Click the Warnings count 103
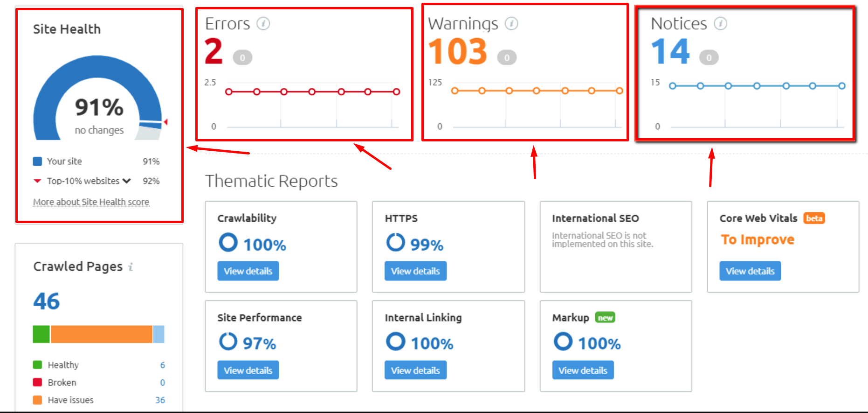 458,51
